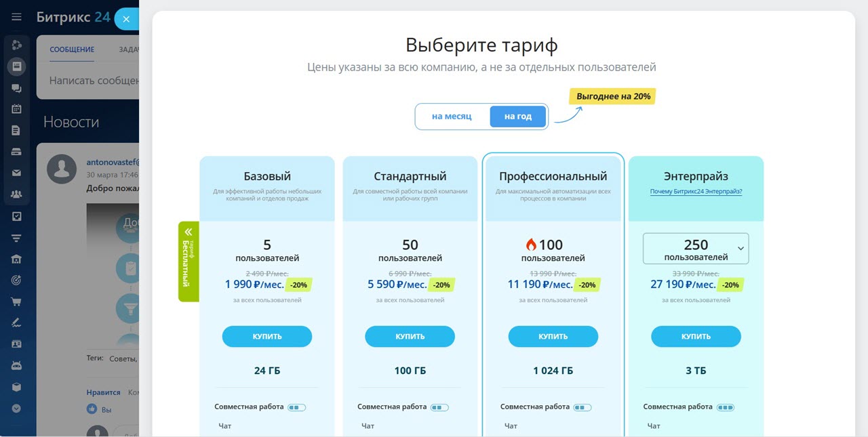Buy the Стандартный plan
This screenshot has height=437, width=868.
(x=410, y=337)
